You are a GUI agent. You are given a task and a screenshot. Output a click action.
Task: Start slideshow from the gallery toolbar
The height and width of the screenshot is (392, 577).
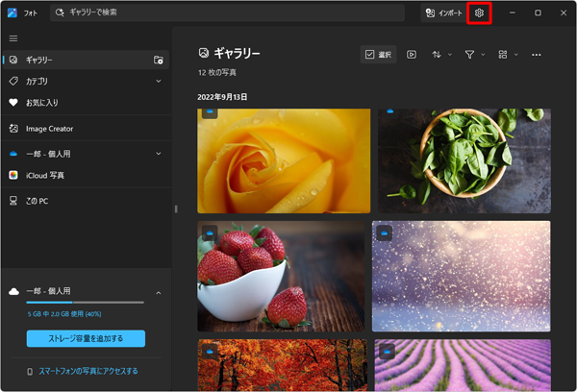pos(412,55)
